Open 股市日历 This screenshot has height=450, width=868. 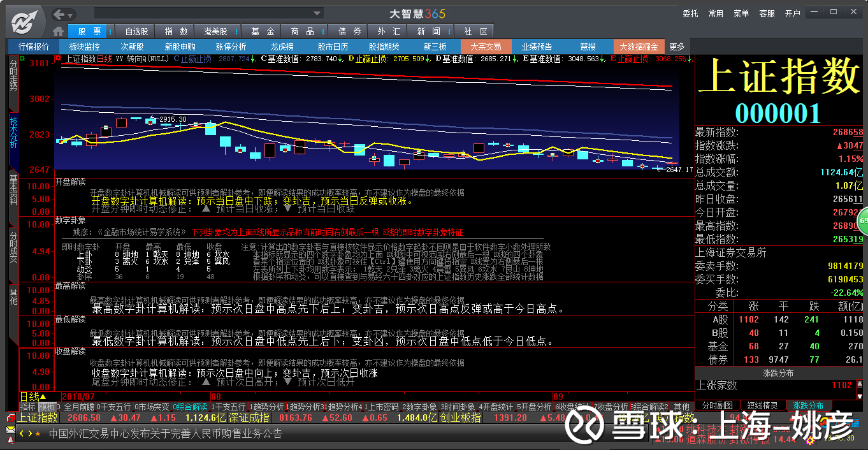pos(333,47)
